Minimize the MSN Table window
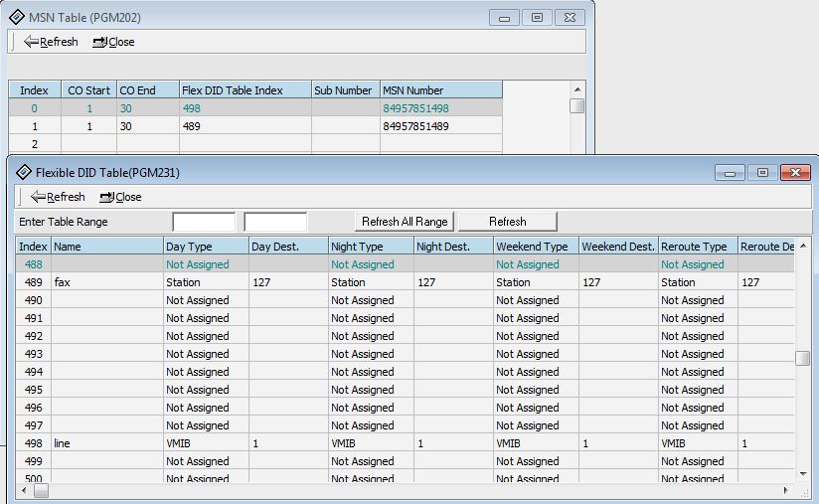 coord(508,17)
